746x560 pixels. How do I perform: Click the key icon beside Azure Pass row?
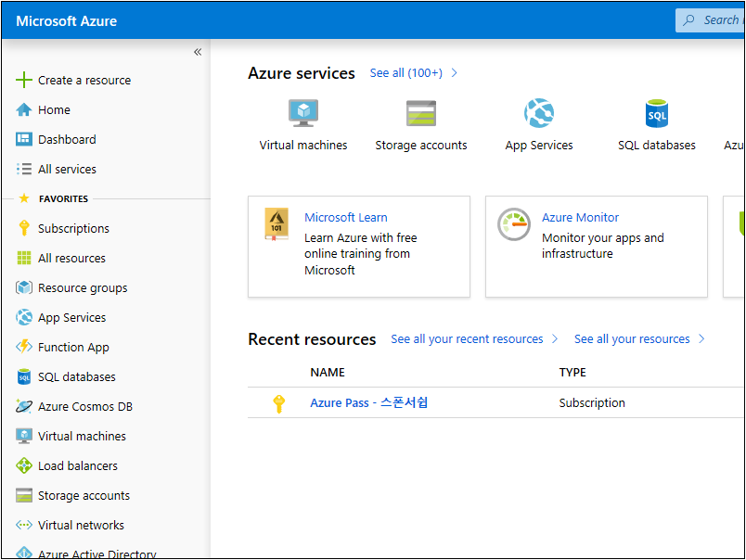point(279,403)
